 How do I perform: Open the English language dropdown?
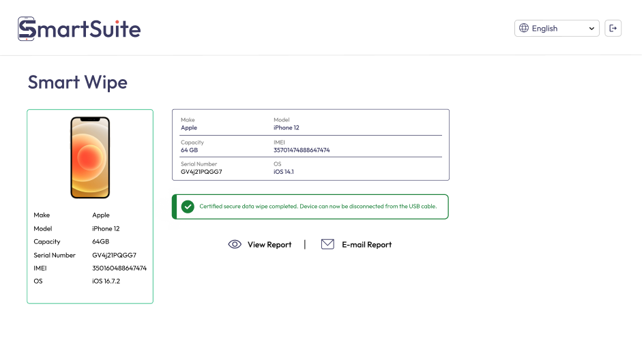(557, 29)
